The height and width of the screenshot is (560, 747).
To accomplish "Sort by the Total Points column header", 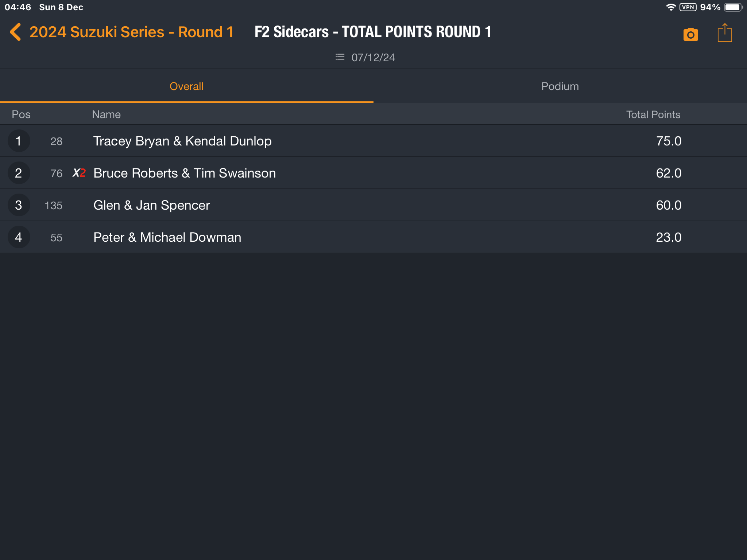I will [653, 114].
